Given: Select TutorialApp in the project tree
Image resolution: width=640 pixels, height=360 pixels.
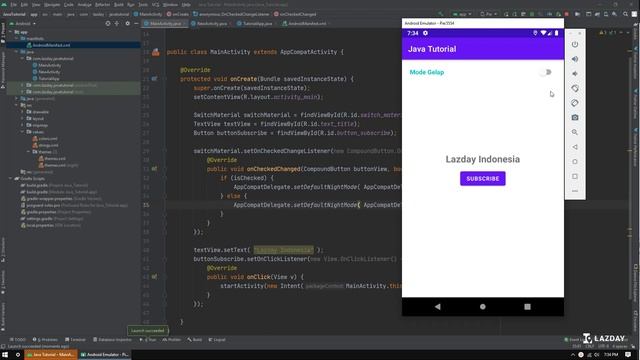Looking at the screenshot, I should coord(49,78).
